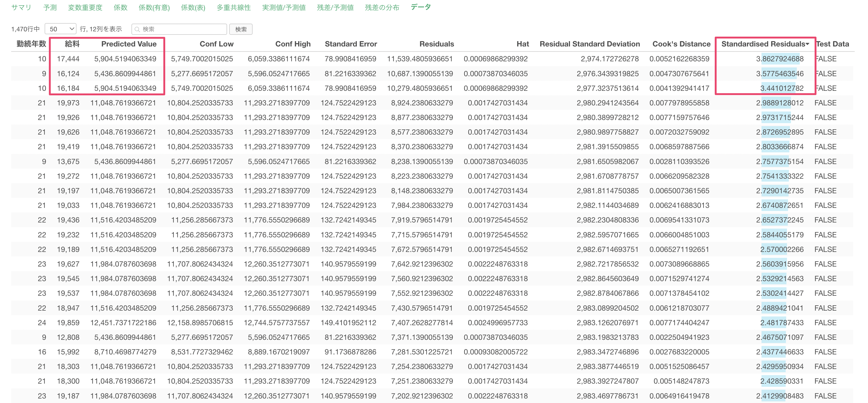This screenshot has height=403, width=868.
Task: Select salary cell 15,992
Action: pyautogui.click(x=68, y=352)
